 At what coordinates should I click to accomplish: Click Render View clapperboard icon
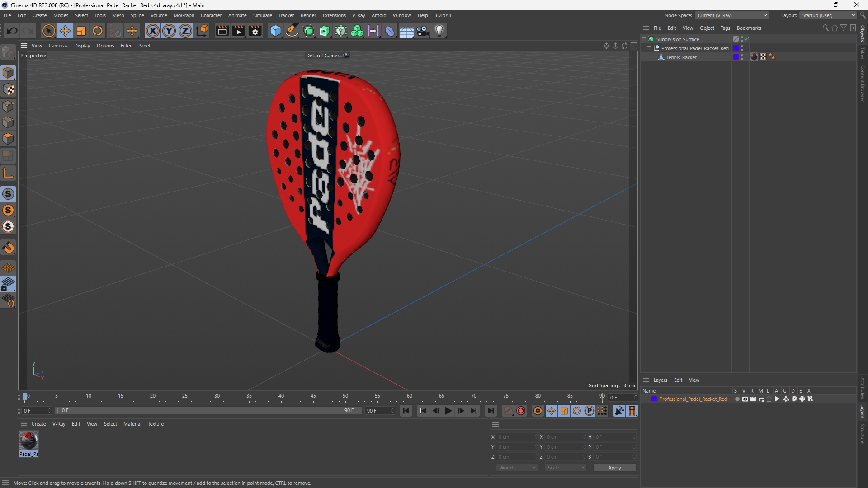pos(222,31)
